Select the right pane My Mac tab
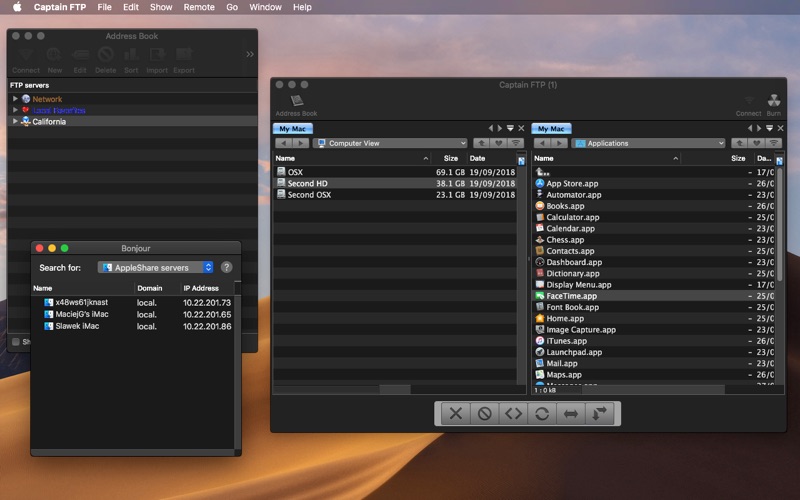 click(551, 129)
